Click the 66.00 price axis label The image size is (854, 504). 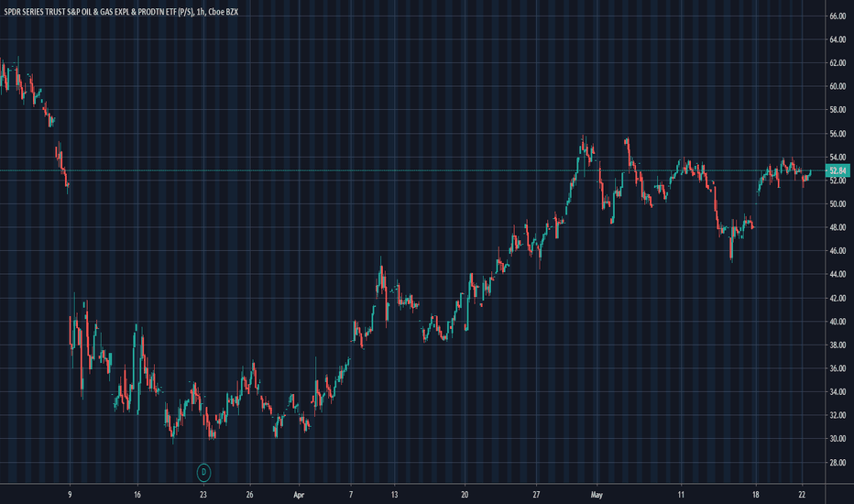[x=838, y=16]
